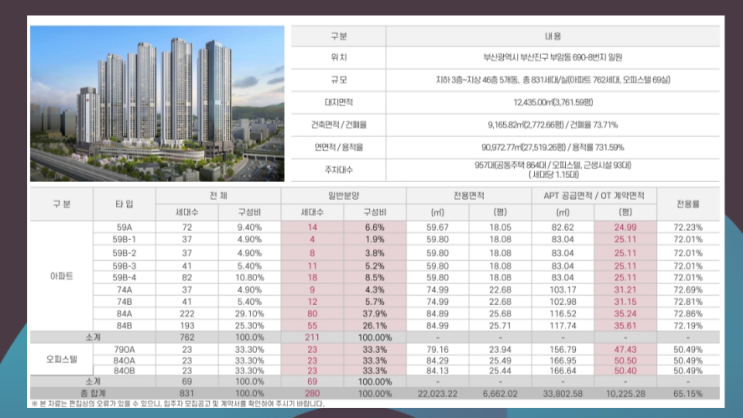Click the 10.80% ratio cell
Image resolution: width=743 pixels, height=418 pixels.
point(250,278)
